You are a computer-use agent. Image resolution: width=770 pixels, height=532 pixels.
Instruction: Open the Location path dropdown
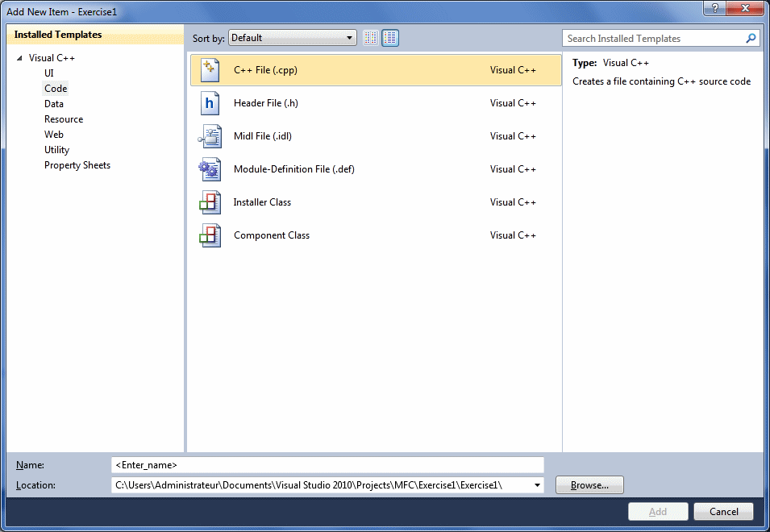[536, 484]
